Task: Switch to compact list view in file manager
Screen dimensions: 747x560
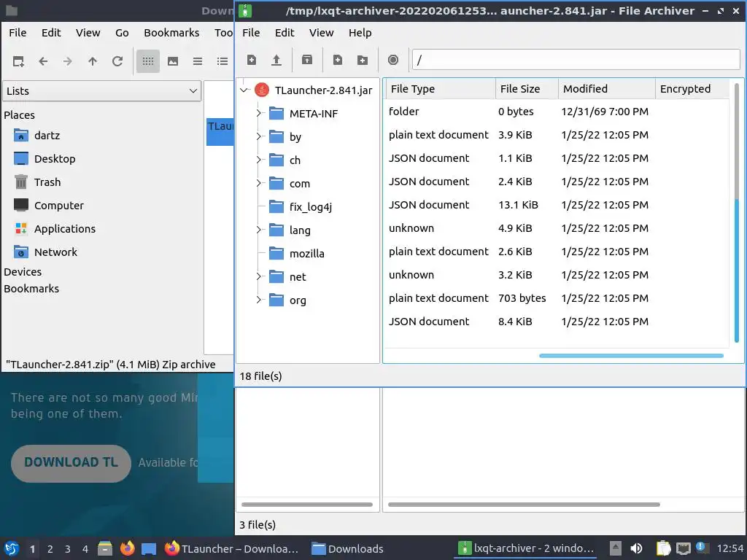Action: click(x=198, y=61)
